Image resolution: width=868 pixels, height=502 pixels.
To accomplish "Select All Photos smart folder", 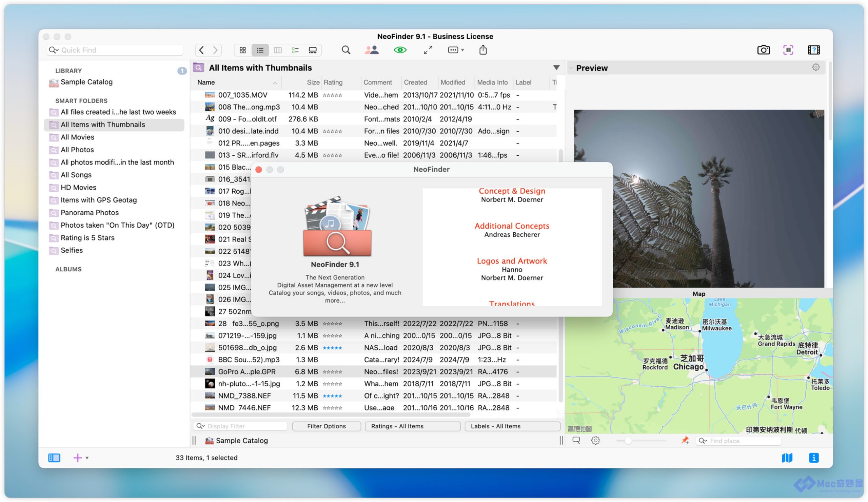I will pyautogui.click(x=77, y=150).
